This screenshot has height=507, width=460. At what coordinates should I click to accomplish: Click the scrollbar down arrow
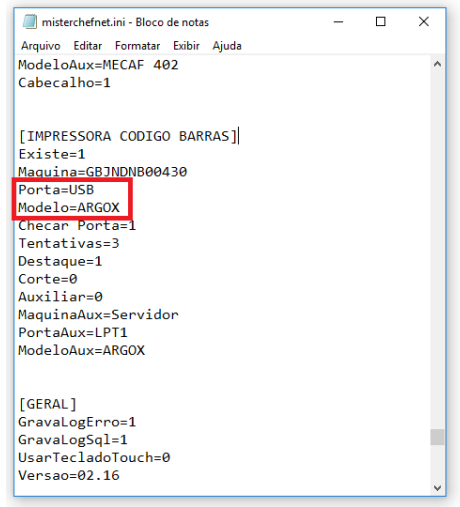point(437,488)
